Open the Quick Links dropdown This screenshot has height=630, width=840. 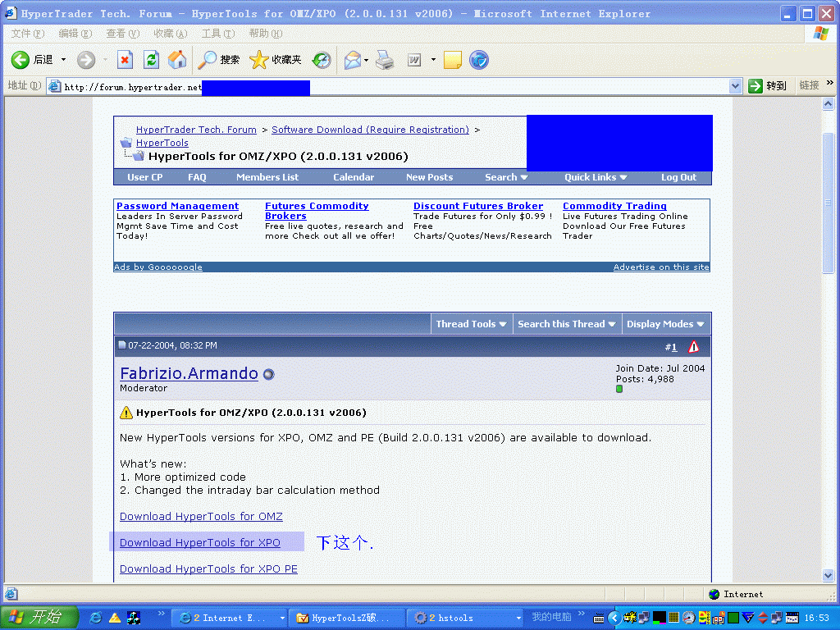596,177
